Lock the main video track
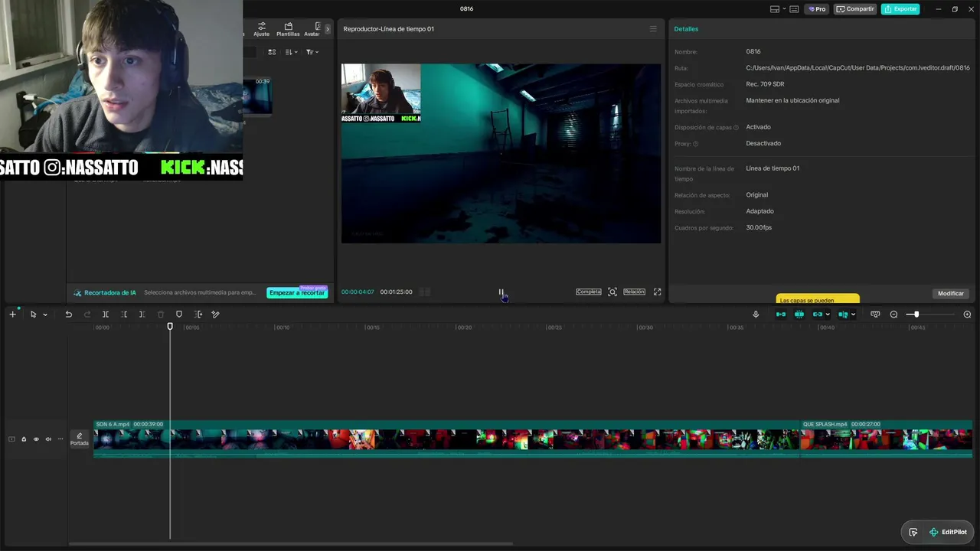980x551 pixels. 24,439
